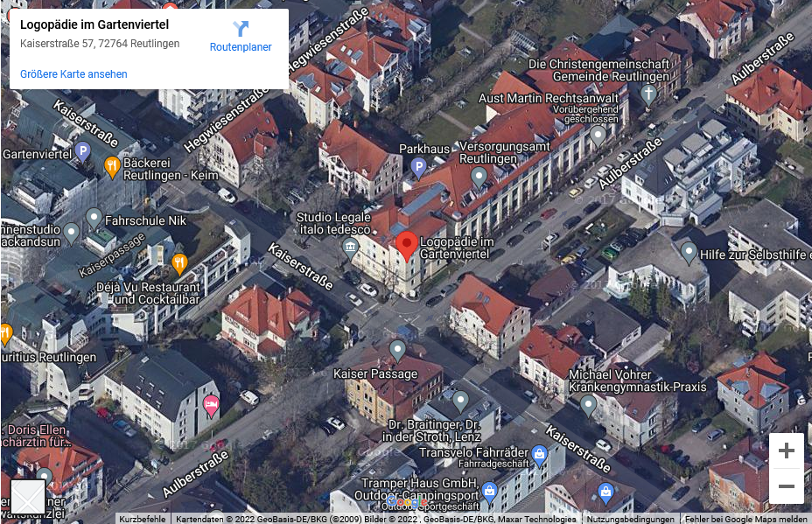
Task: Click the Kaiser Passage location pin
Action: [397, 351]
